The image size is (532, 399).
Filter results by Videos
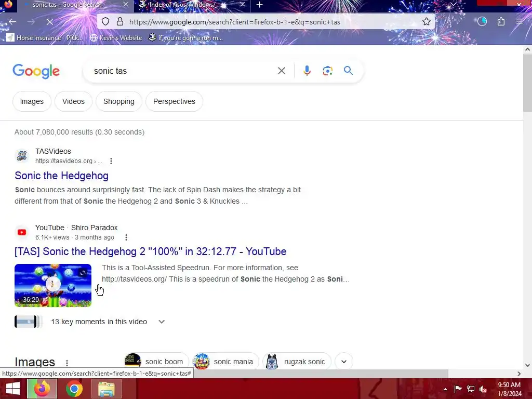73,101
